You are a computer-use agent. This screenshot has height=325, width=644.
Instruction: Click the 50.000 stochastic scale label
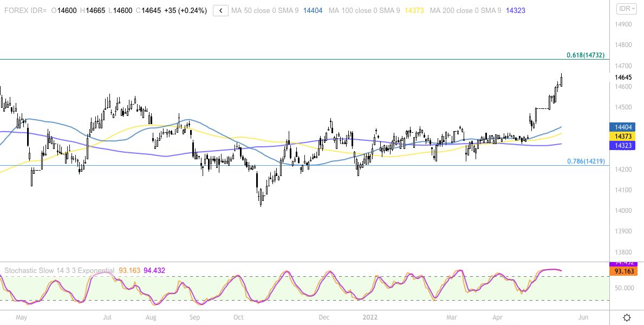click(625, 288)
